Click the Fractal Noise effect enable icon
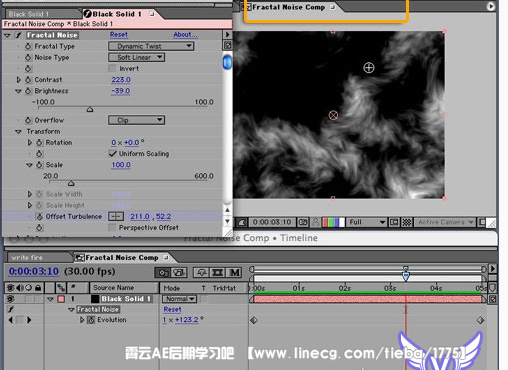The height and width of the screenshot is (370, 508). tap(19, 35)
